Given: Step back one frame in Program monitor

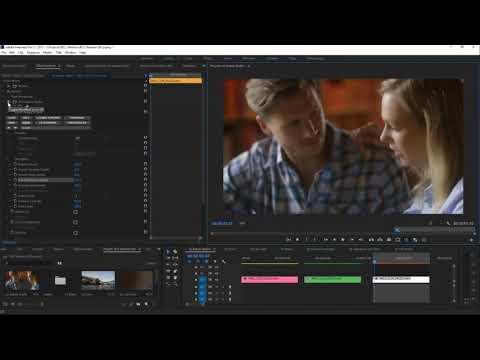Looking at the screenshot, I should pyautogui.click(x=334, y=239).
